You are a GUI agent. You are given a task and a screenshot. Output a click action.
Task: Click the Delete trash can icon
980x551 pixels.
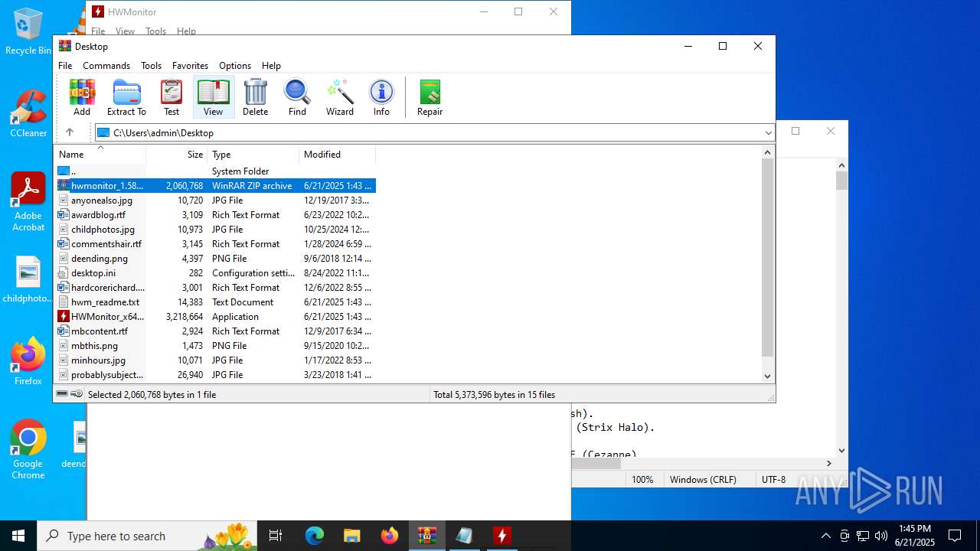point(255,98)
